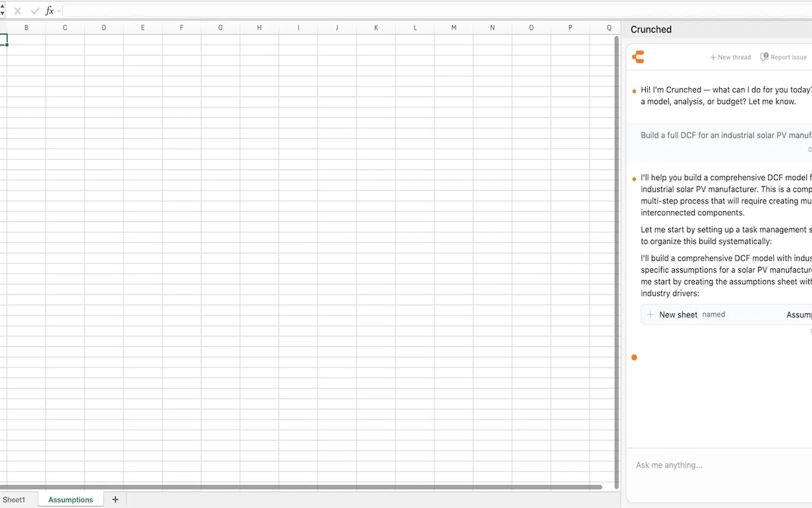The width and height of the screenshot is (812, 508).
Task: Click the name box stepper arrows
Action: pos(2,10)
